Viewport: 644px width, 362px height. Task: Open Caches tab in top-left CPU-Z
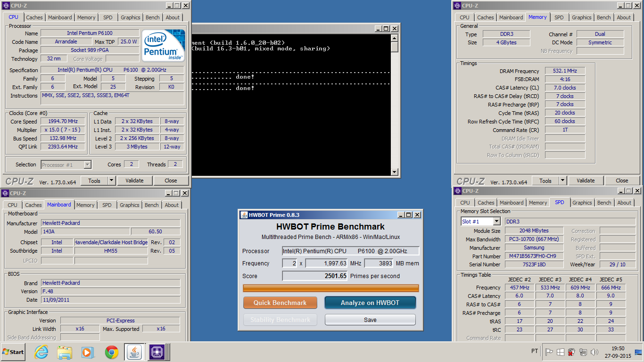[x=34, y=17]
